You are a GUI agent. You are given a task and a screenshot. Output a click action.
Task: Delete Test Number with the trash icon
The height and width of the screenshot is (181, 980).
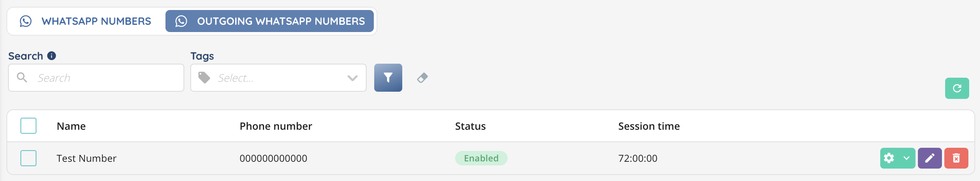[956, 158]
